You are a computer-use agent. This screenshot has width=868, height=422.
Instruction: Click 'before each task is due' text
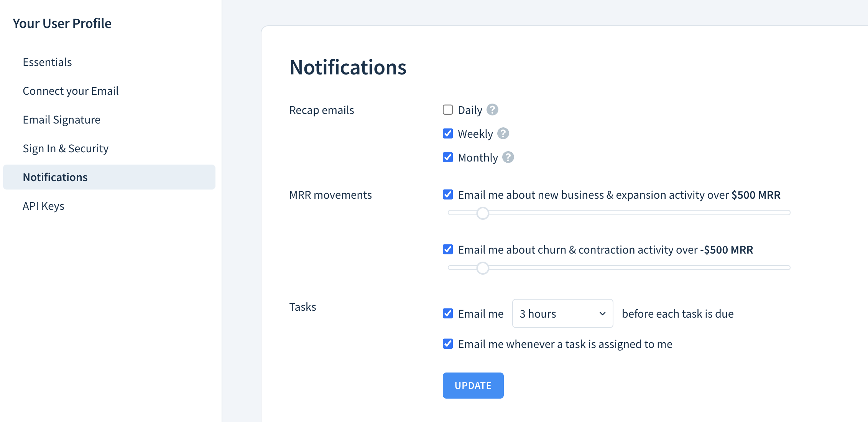677,314
